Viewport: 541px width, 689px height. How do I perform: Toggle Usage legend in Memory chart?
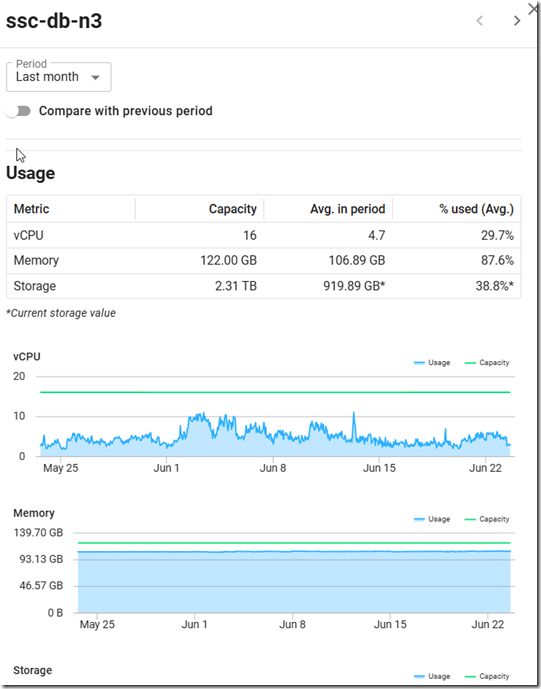tap(432, 519)
